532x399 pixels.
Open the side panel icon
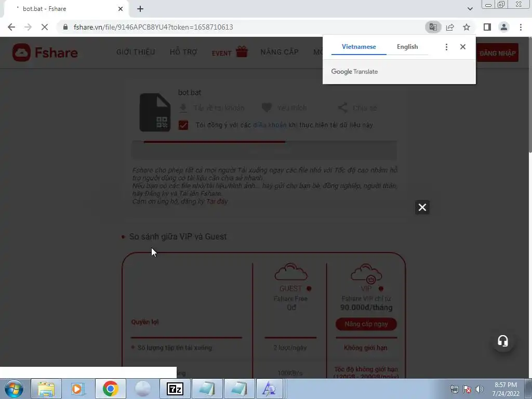tap(487, 27)
